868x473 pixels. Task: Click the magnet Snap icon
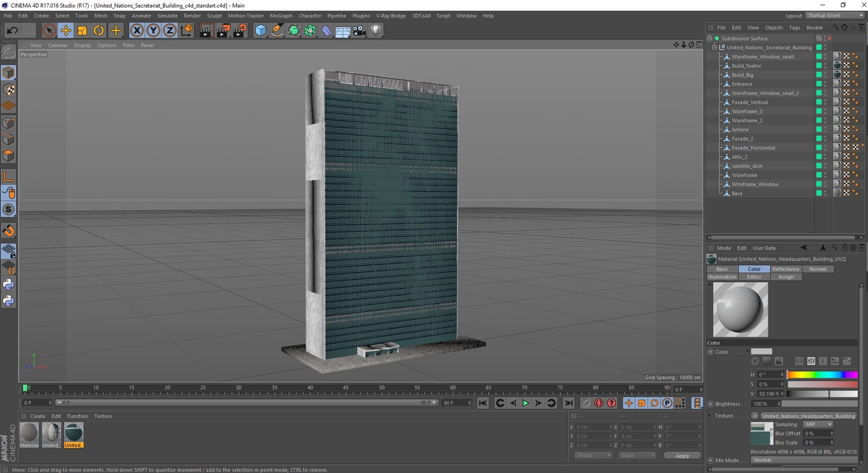coord(9,231)
